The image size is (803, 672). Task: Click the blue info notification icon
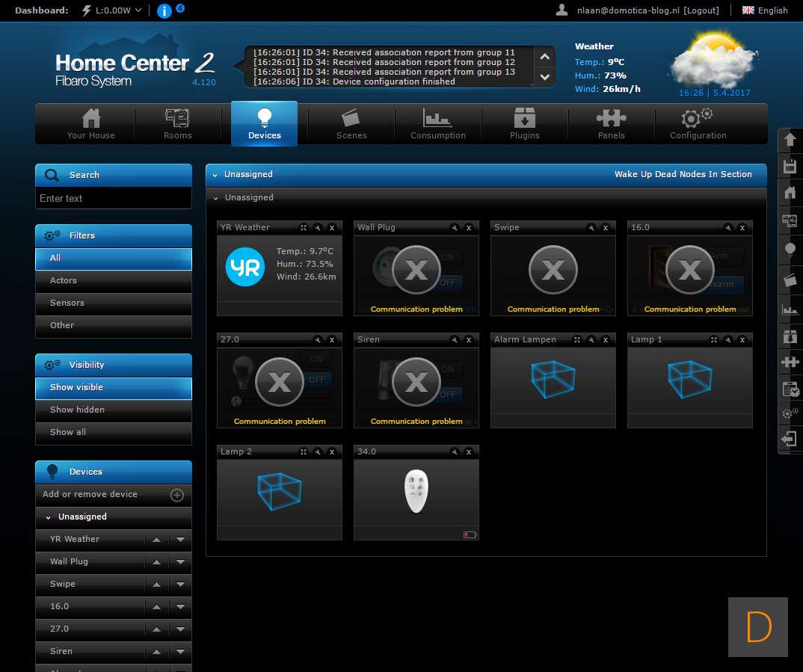tap(164, 10)
